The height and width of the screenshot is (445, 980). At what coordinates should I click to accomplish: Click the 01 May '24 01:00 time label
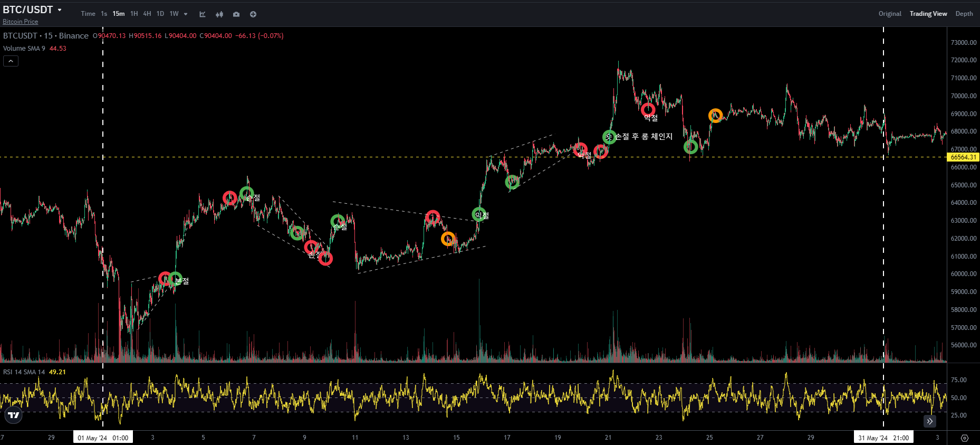click(103, 438)
